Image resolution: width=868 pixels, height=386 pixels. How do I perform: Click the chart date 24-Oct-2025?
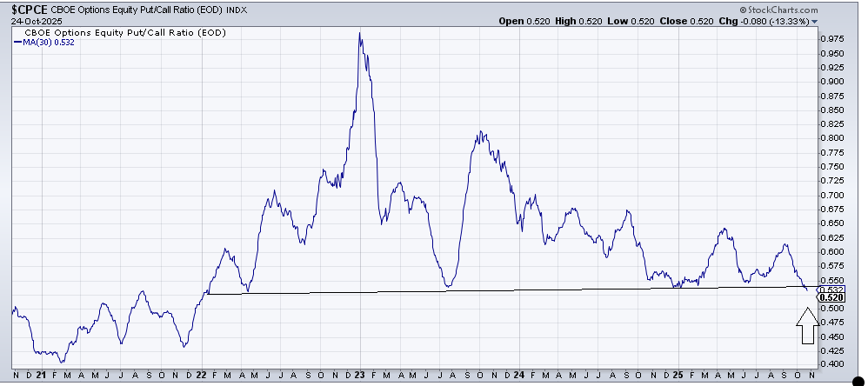pyautogui.click(x=30, y=21)
